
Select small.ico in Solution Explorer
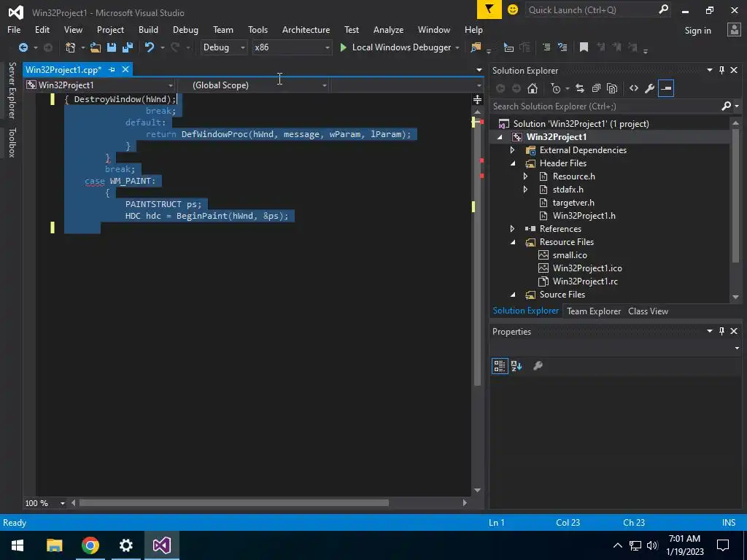coord(570,255)
